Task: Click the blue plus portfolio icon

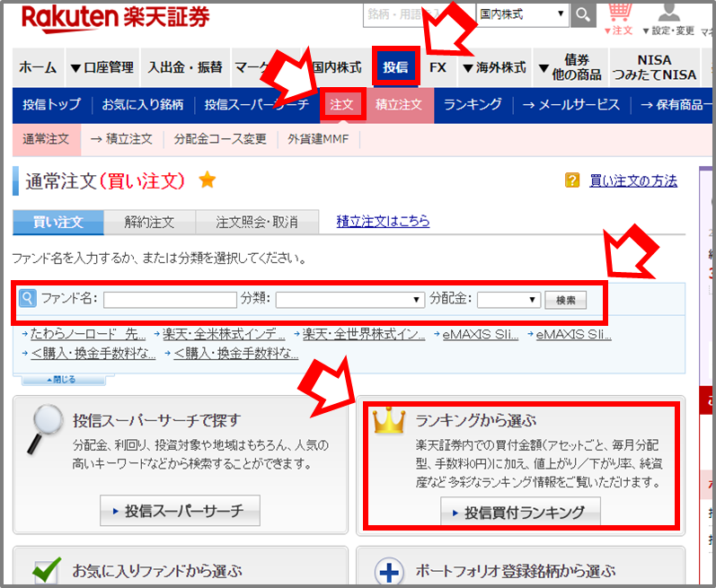Action: [389, 571]
